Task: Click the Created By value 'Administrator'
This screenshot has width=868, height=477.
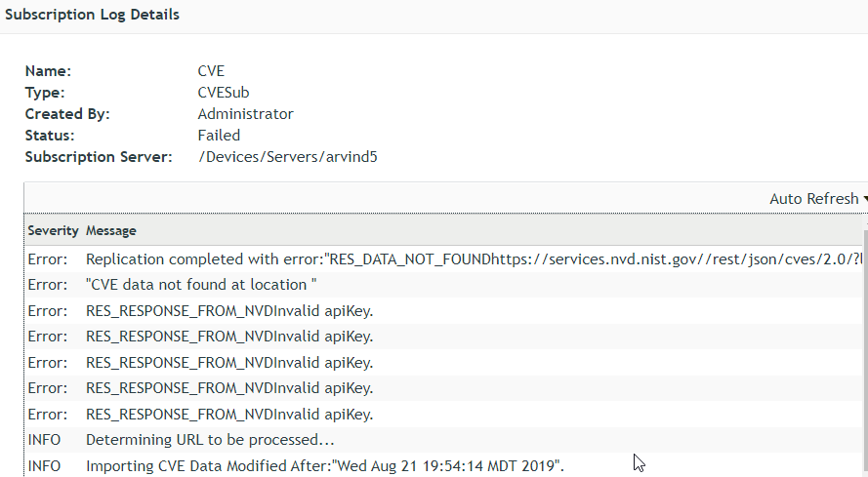Action: [x=246, y=114]
